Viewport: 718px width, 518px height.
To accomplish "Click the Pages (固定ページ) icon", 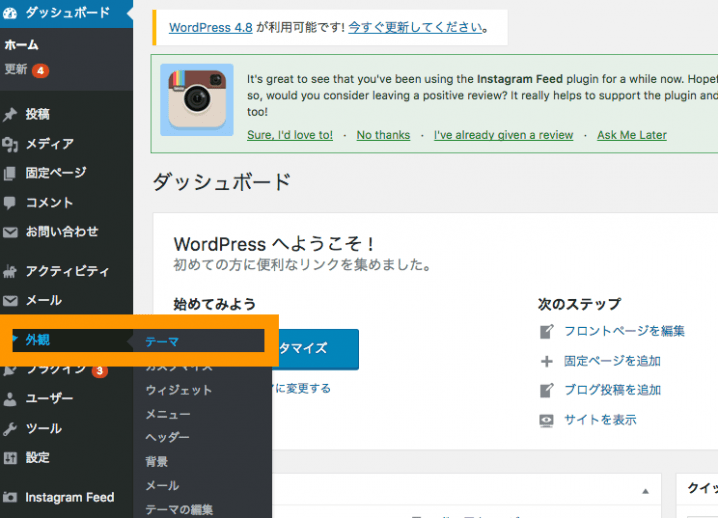I will pos(11,173).
